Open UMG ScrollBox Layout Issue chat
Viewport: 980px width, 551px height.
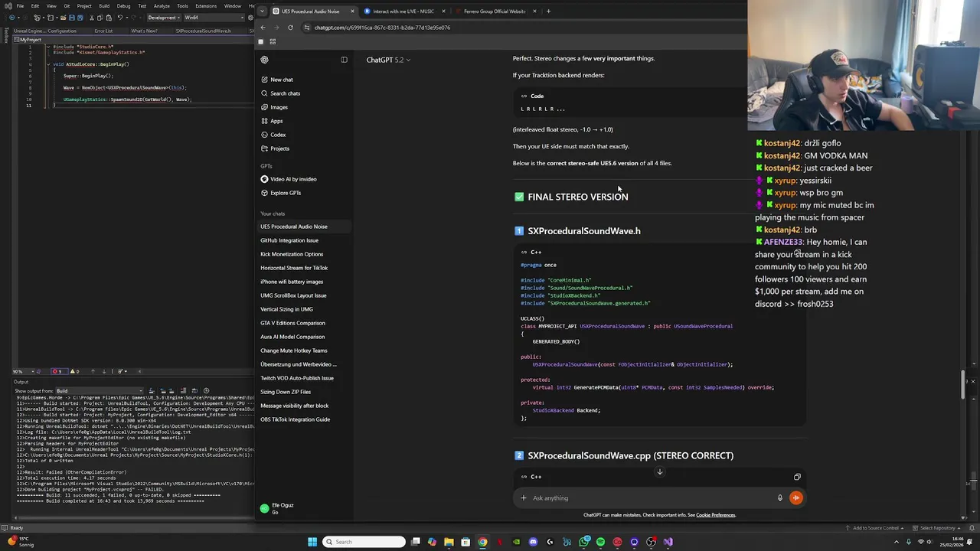point(303,295)
